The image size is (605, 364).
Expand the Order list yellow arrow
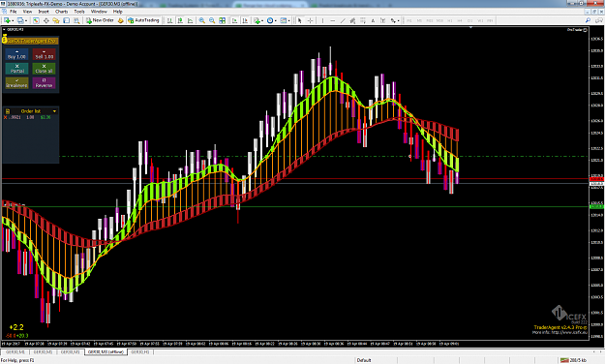coord(54,111)
